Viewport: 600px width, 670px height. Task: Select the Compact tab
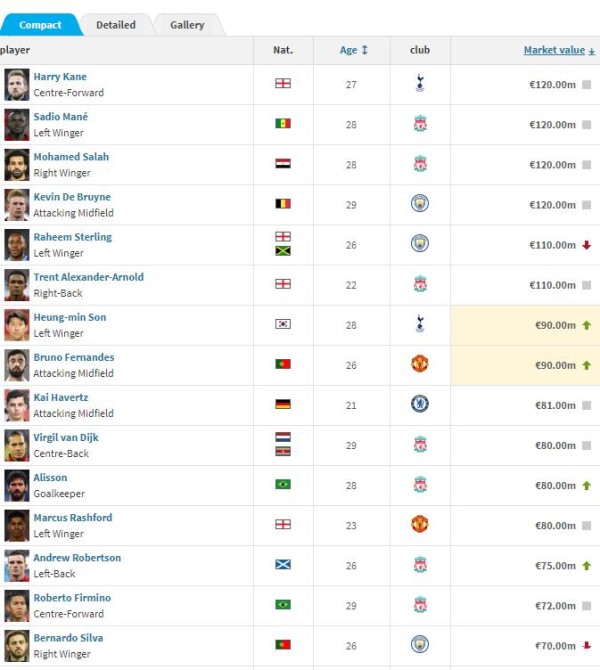coord(40,25)
